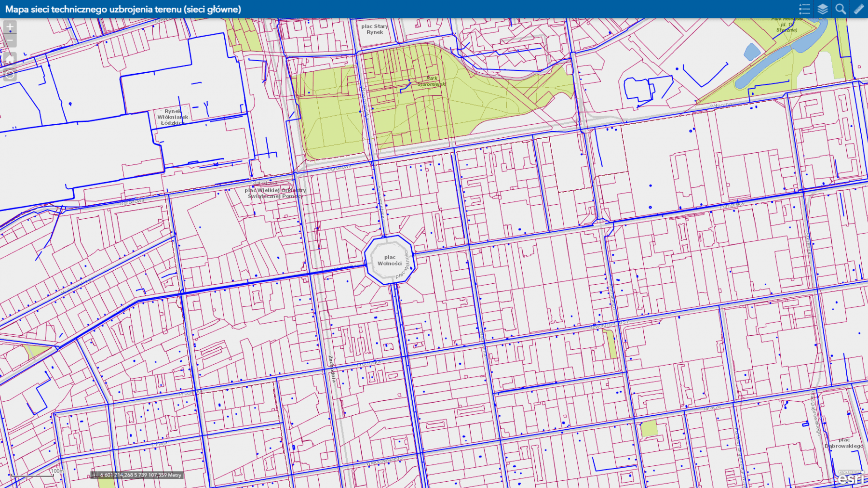
Task: Zoom in with the plus button
Action: (x=10, y=27)
